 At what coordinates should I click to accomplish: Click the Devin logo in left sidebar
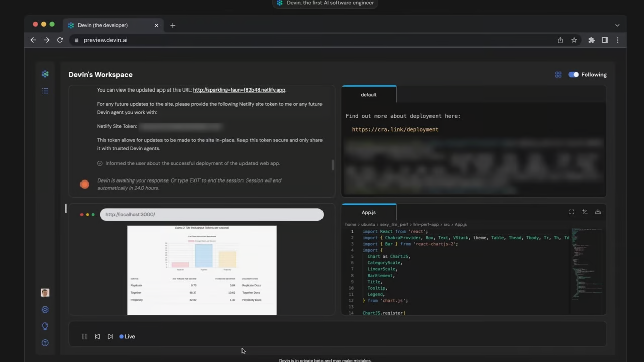click(45, 74)
